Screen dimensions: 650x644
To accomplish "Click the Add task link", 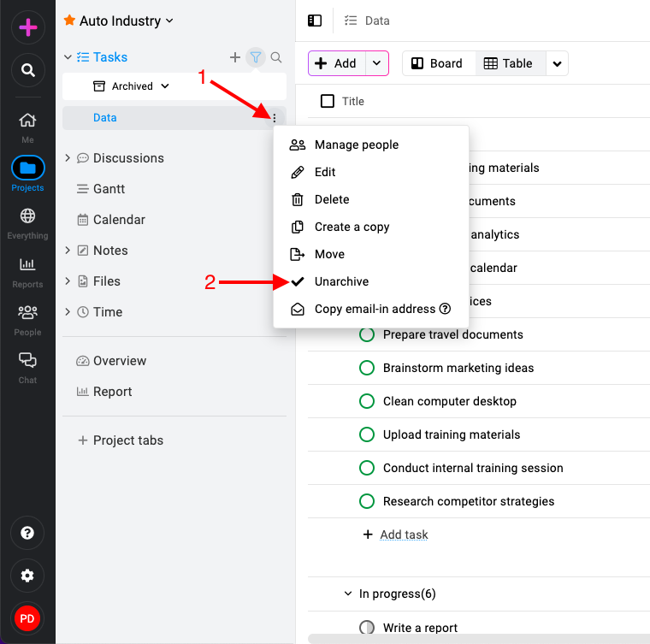I will pos(404,535).
